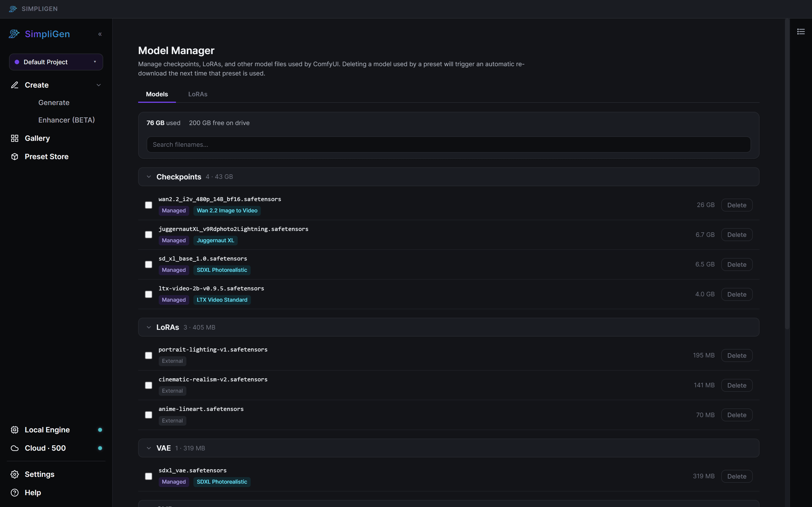Collapse the VAE section chevron
The image size is (812, 507).
[x=149, y=448]
